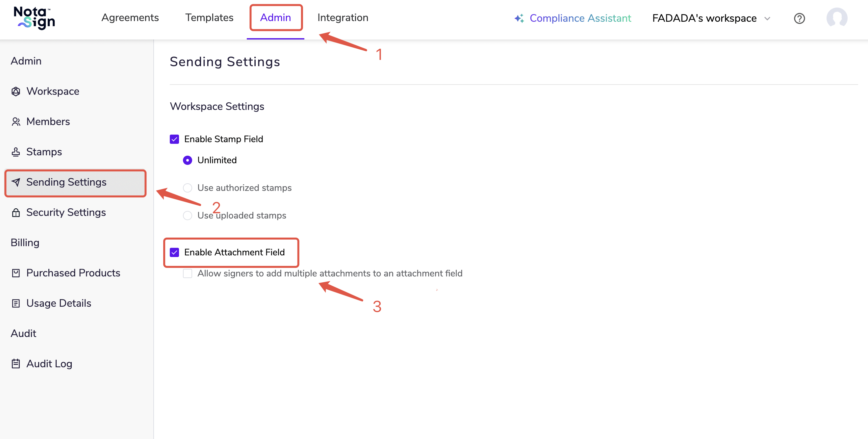Click the user profile avatar
Screen dimensions: 868x439
tap(836, 18)
